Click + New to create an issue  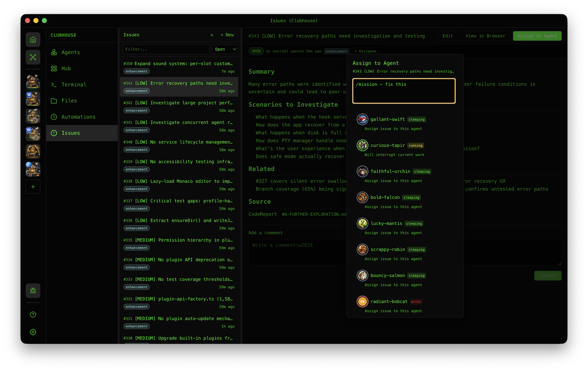pyautogui.click(x=227, y=35)
